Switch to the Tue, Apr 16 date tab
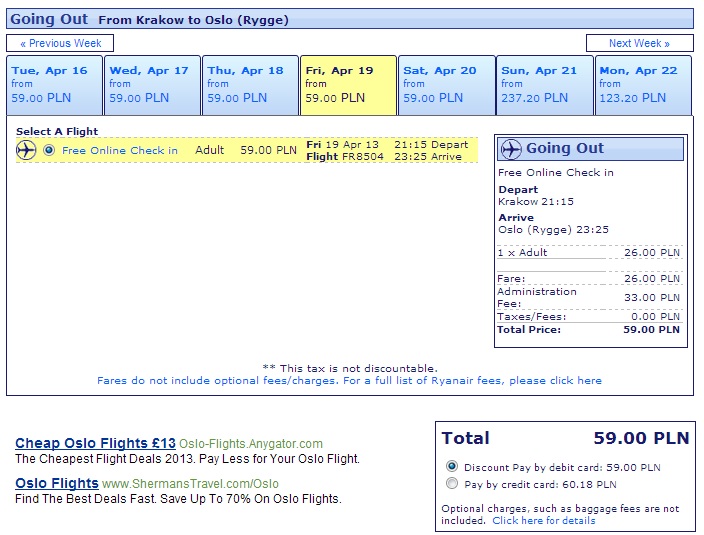This screenshot has width=704, height=535. click(x=54, y=85)
